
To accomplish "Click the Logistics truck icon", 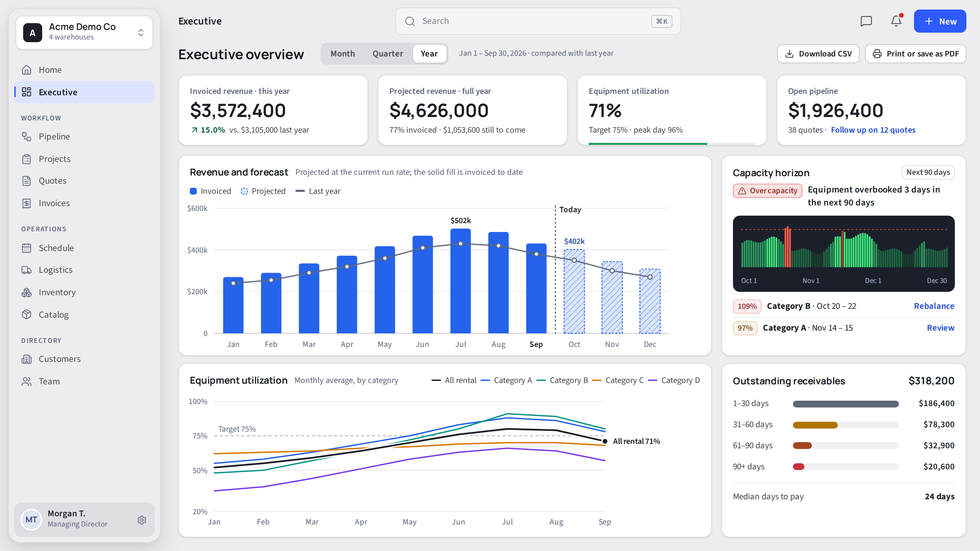I will tap(27, 270).
